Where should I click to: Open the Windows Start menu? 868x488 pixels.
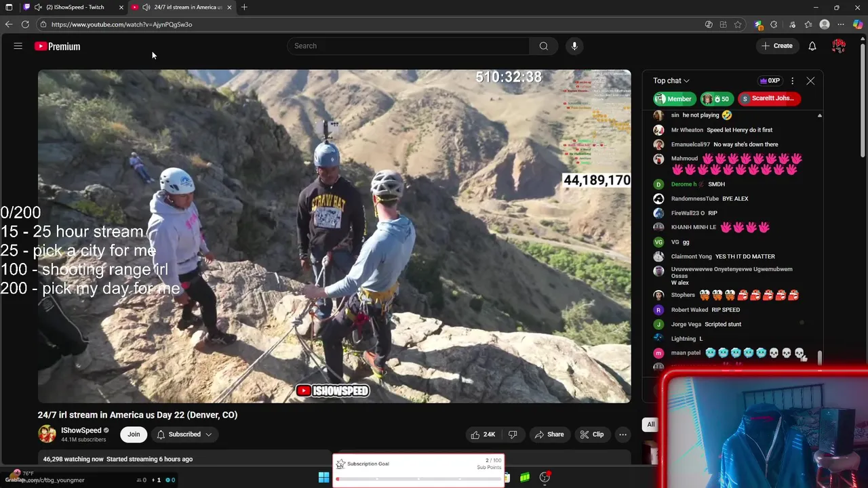pos(323,478)
